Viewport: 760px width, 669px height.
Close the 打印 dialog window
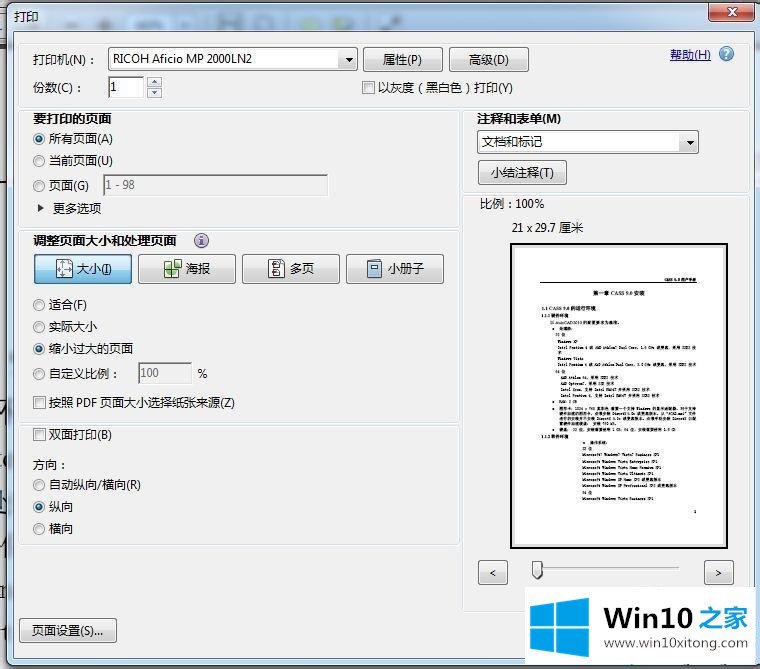click(x=732, y=12)
